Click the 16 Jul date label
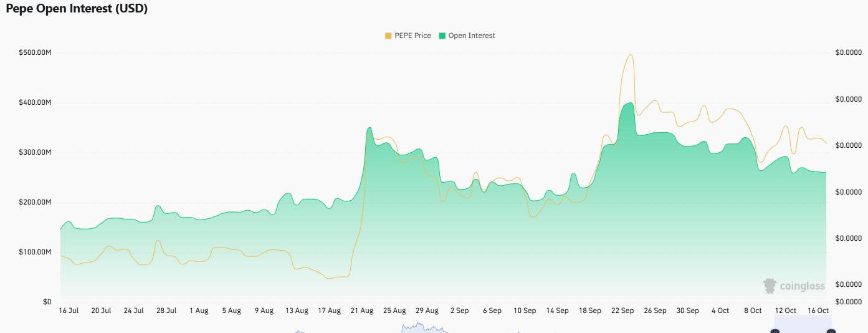 [69, 311]
